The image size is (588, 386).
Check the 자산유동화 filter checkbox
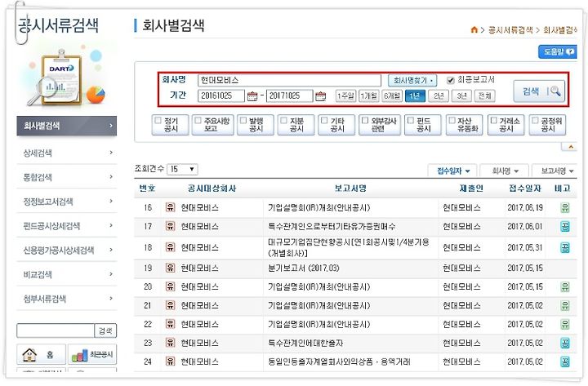[x=452, y=121]
